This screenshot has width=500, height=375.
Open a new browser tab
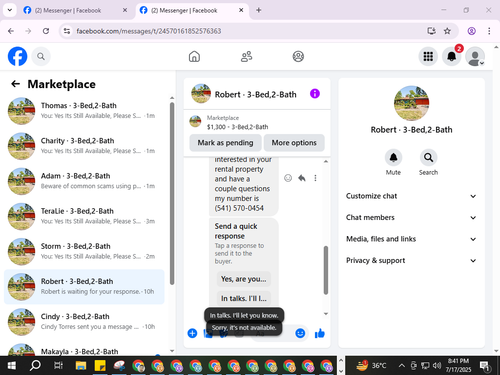259,10
